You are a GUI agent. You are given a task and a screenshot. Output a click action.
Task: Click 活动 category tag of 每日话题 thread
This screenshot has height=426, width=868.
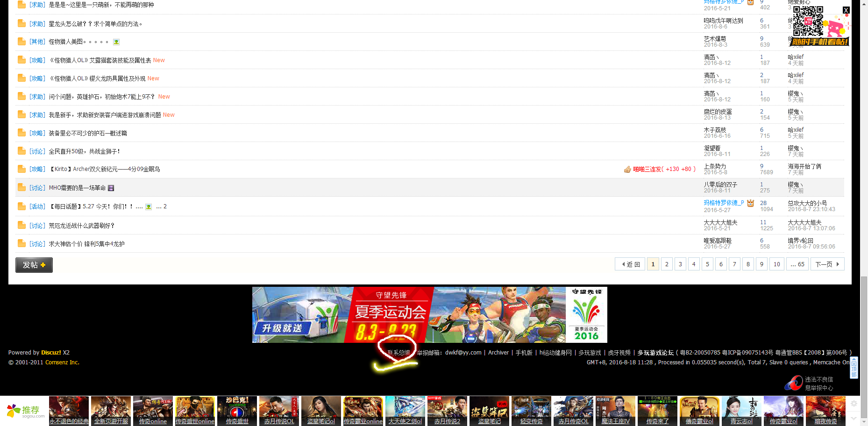coord(37,206)
